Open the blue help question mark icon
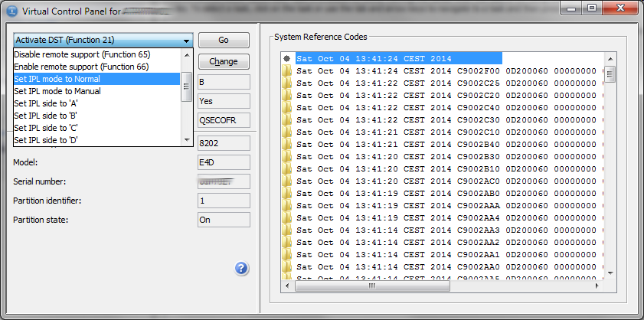Image resolution: width=644 pixels, height=320 pixels. point(241,269)
